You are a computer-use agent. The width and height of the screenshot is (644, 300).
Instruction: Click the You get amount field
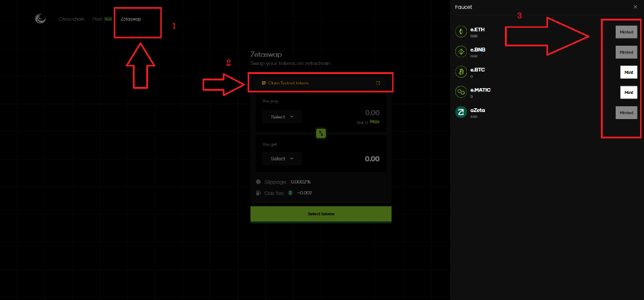tap(372, 159)
